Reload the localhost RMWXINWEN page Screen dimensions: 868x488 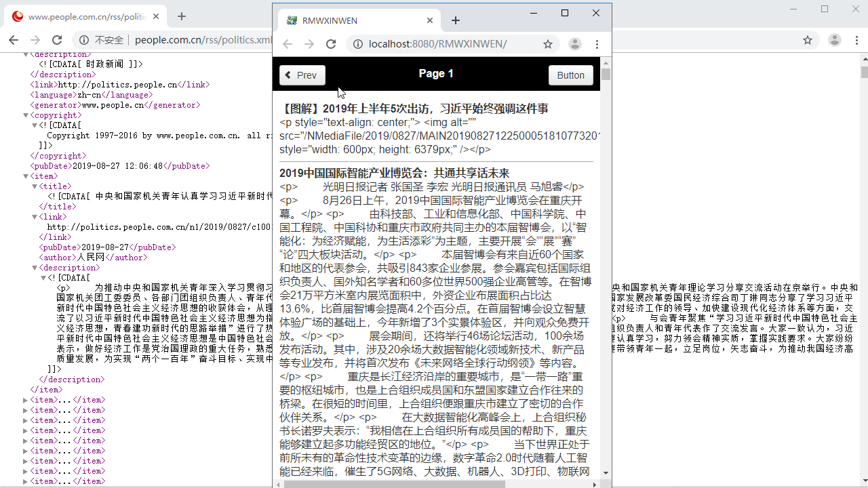(x=331, y=44)
